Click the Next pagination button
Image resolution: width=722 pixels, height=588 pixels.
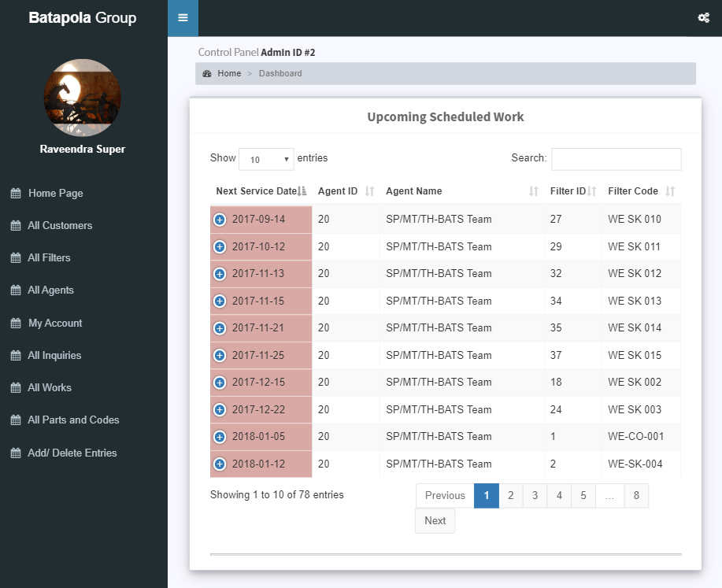(435, 521)
